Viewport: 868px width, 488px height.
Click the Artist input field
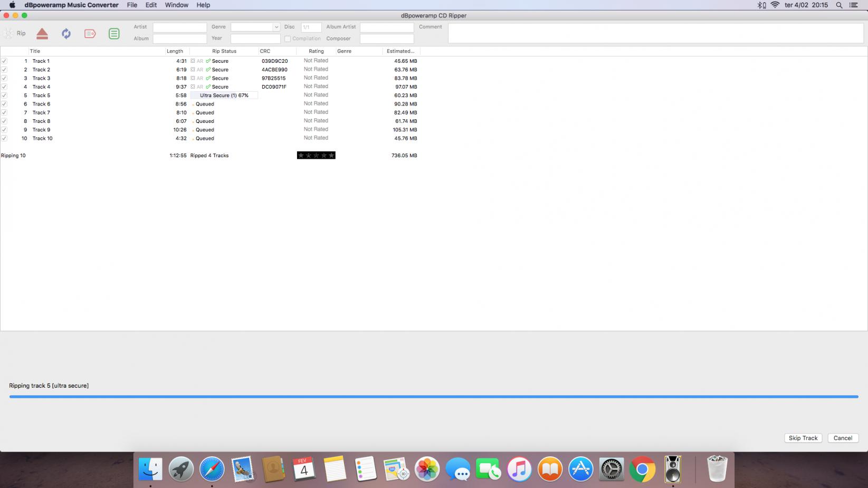tap(179, 27)
